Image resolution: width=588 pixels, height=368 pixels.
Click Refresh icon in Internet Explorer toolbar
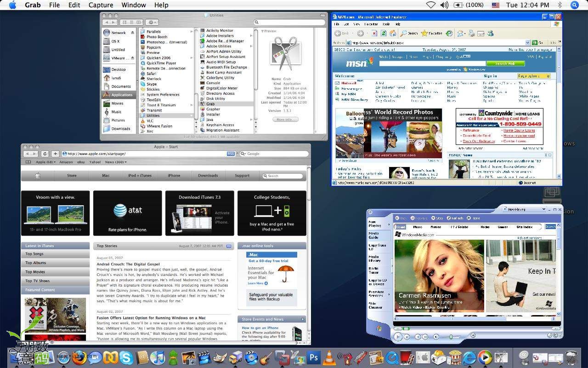(x=384, y=34)
